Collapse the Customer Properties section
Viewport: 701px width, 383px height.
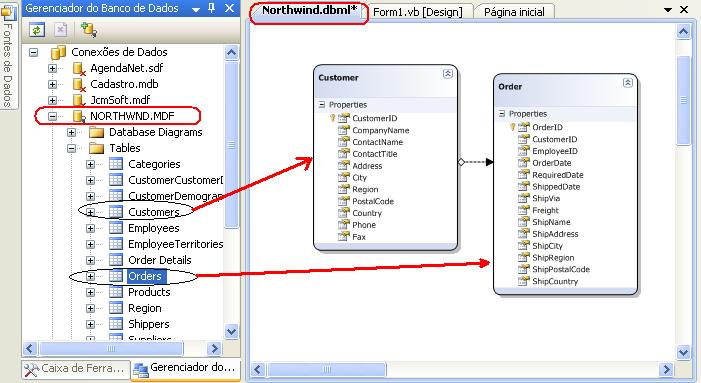click(x=322, y=105)
